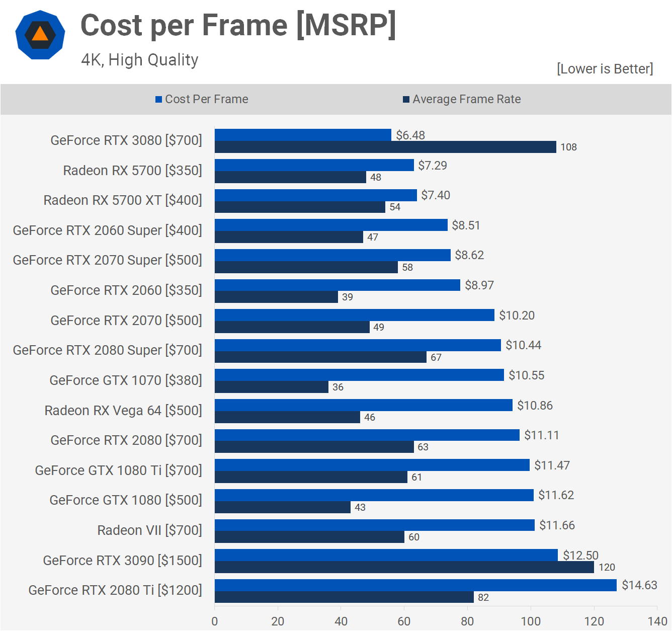Click the $10.55 cost value
672x631 pixels.
click(527, 375)
